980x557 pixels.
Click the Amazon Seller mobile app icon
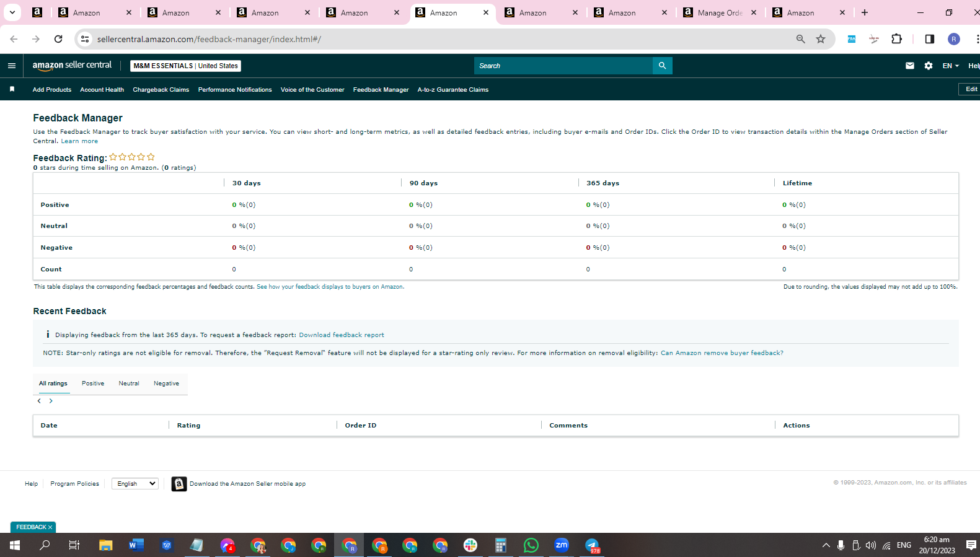point(179,484)
